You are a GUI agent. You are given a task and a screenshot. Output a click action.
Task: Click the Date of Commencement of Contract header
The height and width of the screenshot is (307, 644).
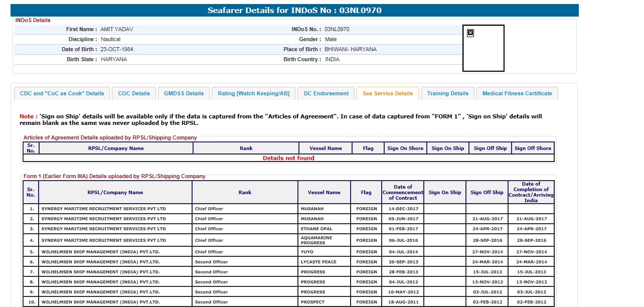[x=403, y=192]
